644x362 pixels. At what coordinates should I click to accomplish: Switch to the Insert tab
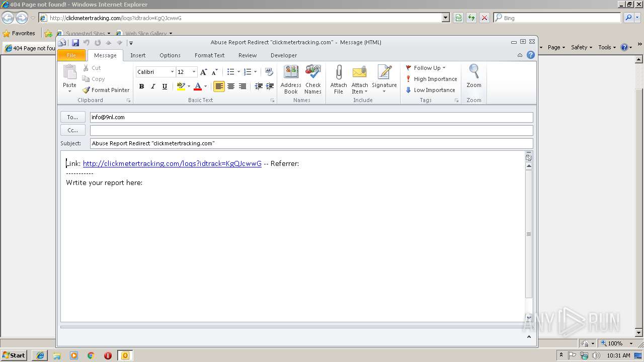138,55
